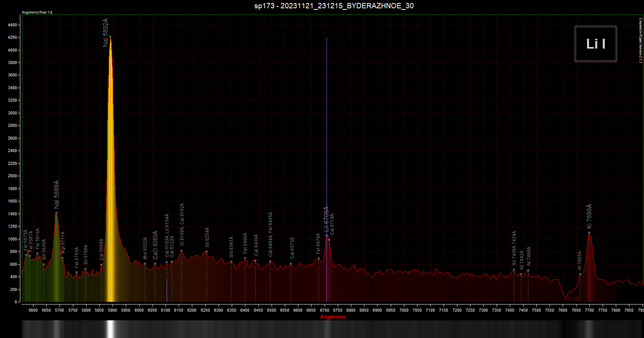Viewport: 644px width, 338px height.
Task: Click the SiI 7406Å 7424Å label
Action: (x=514, y=248)
